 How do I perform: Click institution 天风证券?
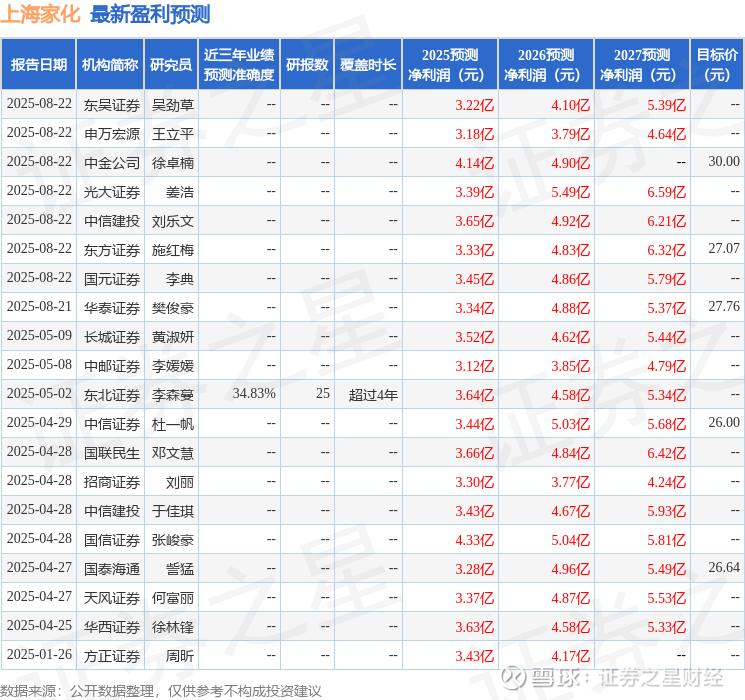click(112, 598)
